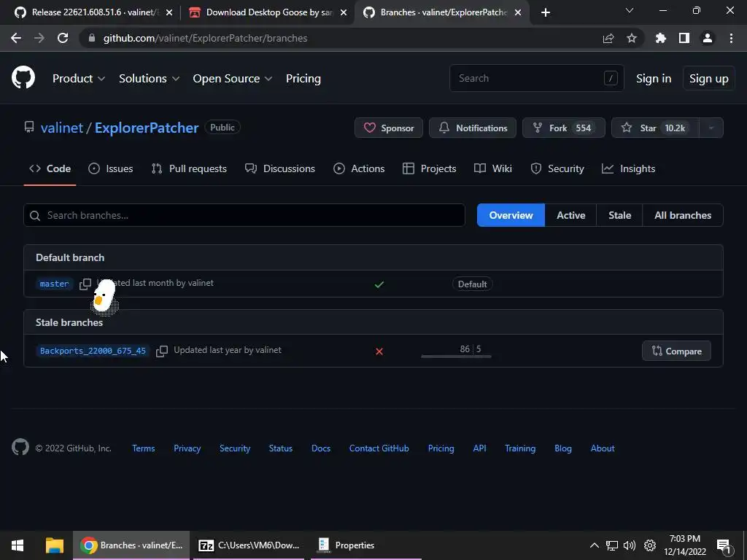Click the Notifications button
747x560 pixels.
(x=473, y=128)
